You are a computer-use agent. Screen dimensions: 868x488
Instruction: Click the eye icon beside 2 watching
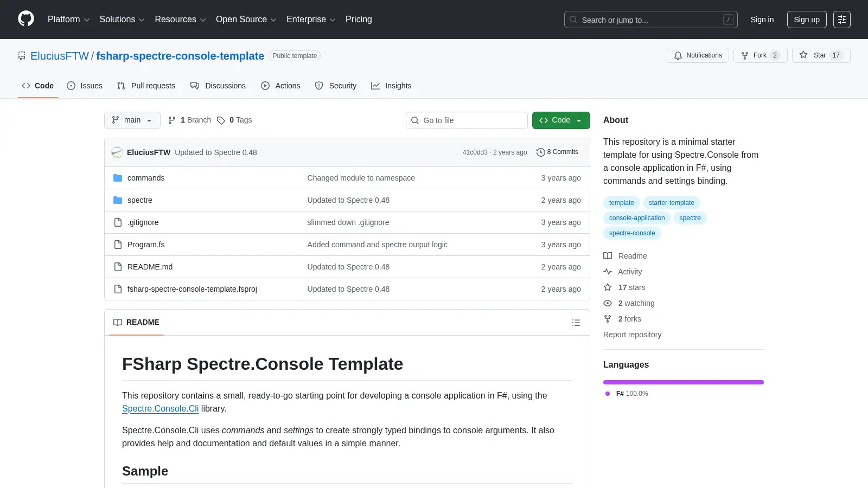pos(608,303)
